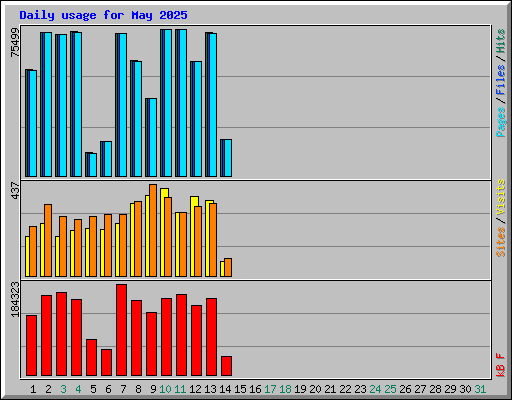Image resolution: width=512 pixels, height=400 pixels.
Task: Click the cyan bar for day 14
Action: tap(228, 158)
